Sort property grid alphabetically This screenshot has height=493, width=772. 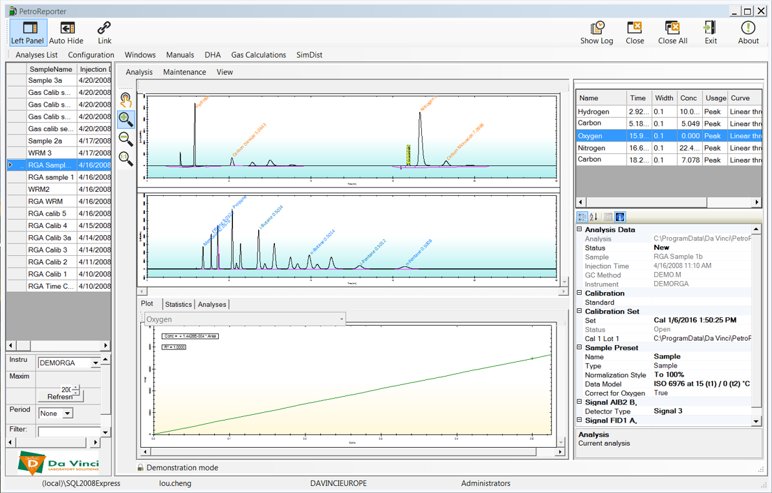[594, 217]
